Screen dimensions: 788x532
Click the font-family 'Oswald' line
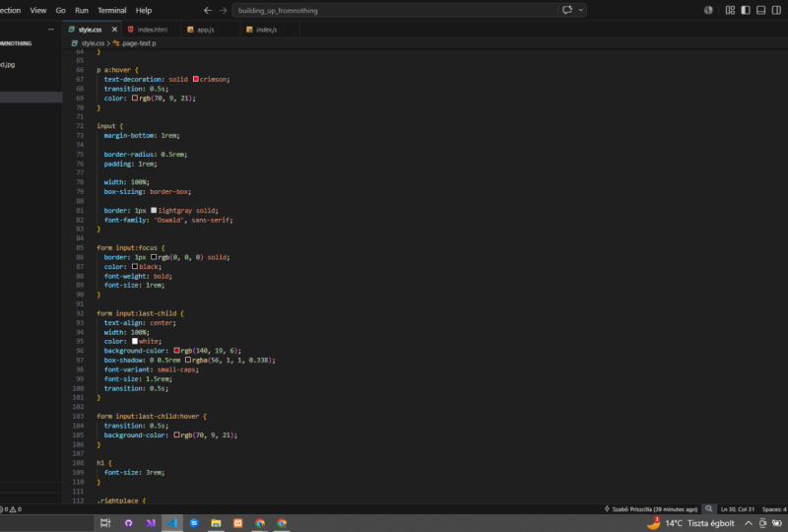point(168,220)
